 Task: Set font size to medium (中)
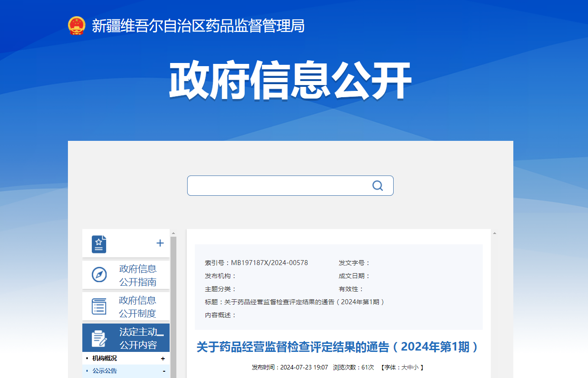(410, 367)
